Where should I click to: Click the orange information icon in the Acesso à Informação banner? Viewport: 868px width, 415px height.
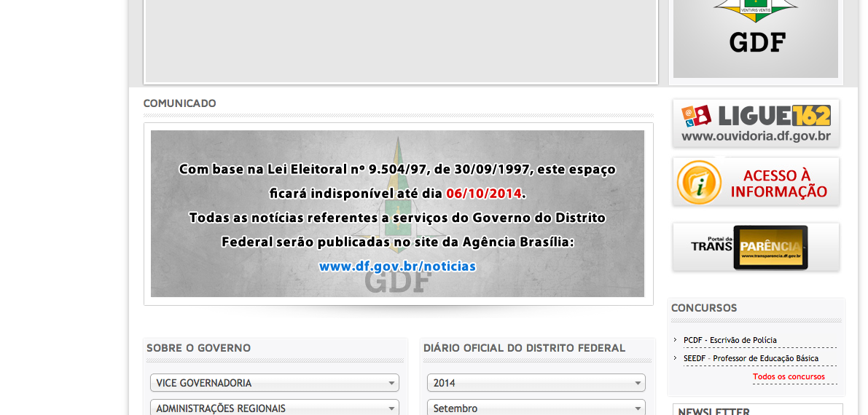point(699,182)
